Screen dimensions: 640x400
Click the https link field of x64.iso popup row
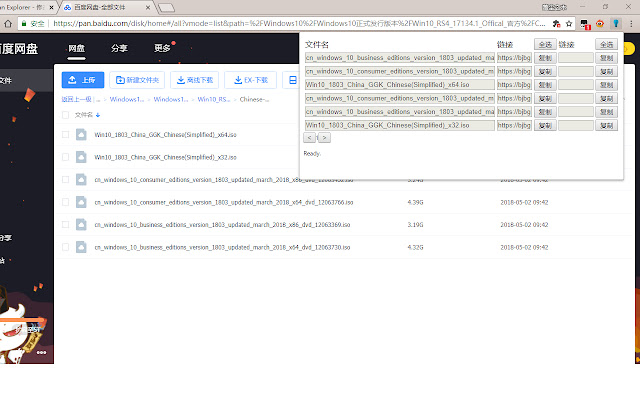(514, 85)
